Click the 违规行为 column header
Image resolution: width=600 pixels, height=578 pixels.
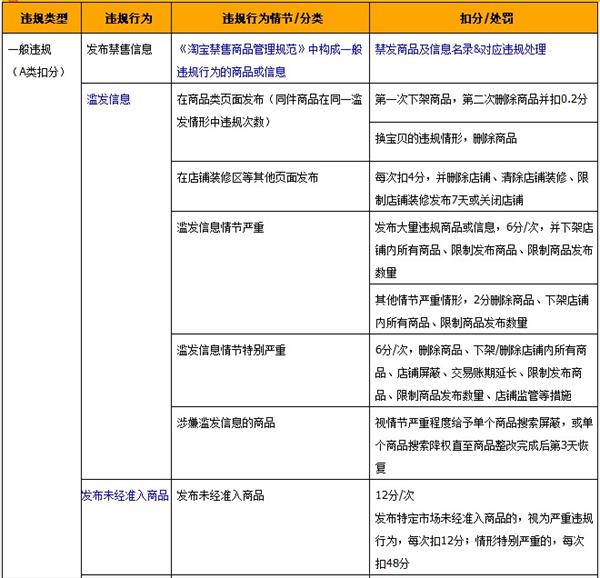(124, 18)
